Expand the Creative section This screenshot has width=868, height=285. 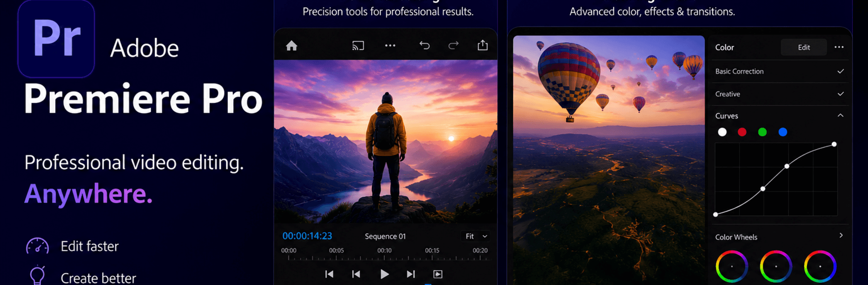[779, 94]
